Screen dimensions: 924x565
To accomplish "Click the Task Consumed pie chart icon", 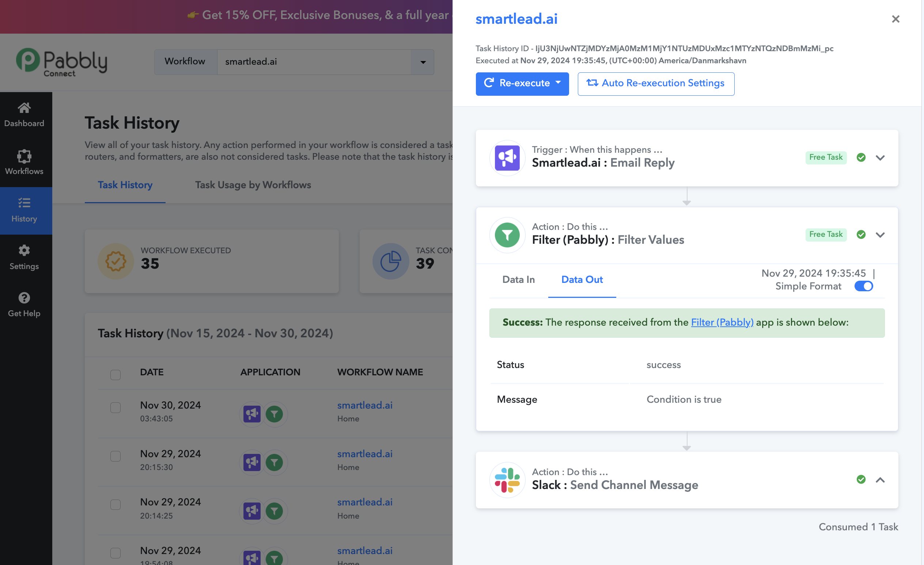I will tap(390, 261).
